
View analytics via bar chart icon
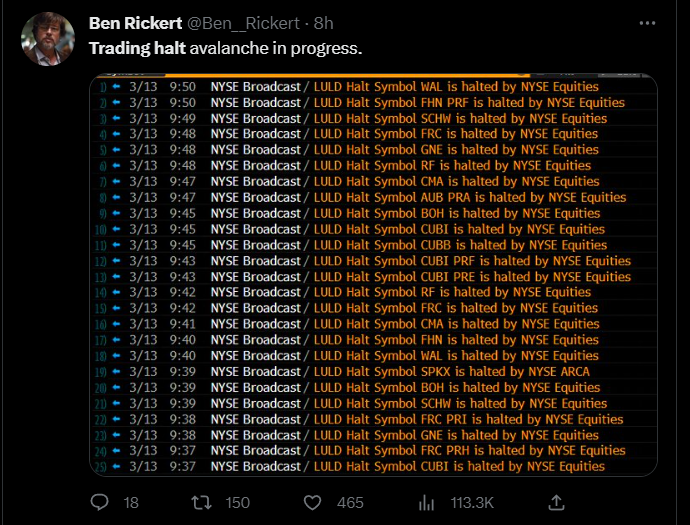coord(426,502)
